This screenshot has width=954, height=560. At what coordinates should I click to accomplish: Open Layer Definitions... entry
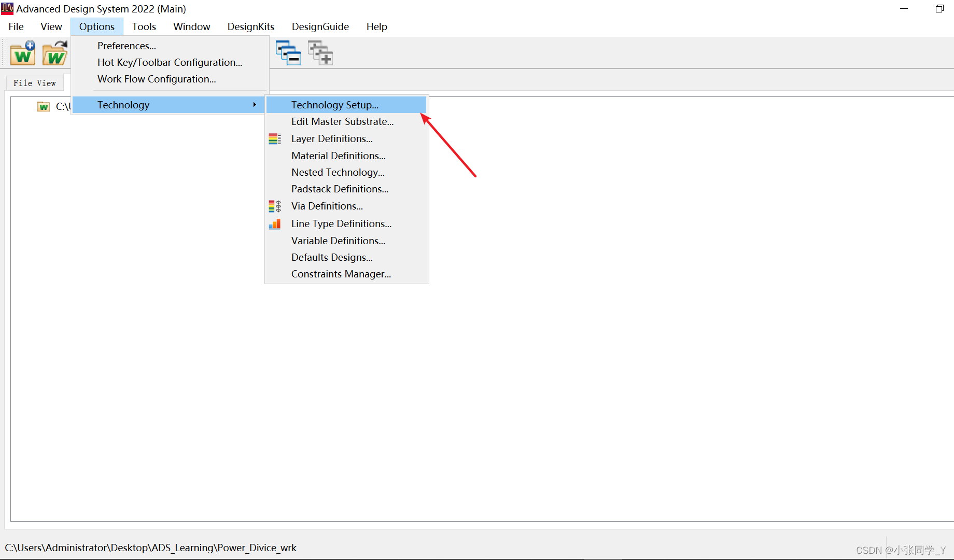pyautogui.click(x=346, y=138)
